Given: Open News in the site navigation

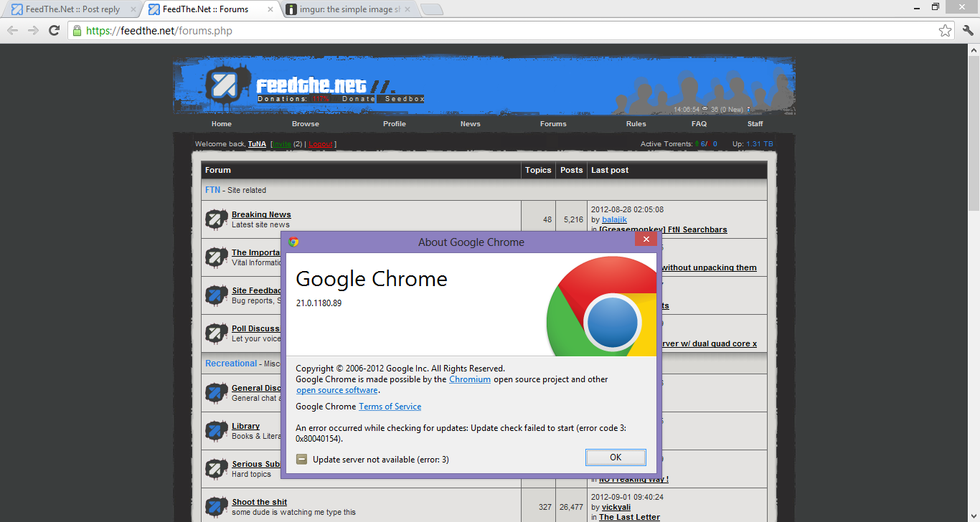Looking at the screenshot, I should pos(471,124).
